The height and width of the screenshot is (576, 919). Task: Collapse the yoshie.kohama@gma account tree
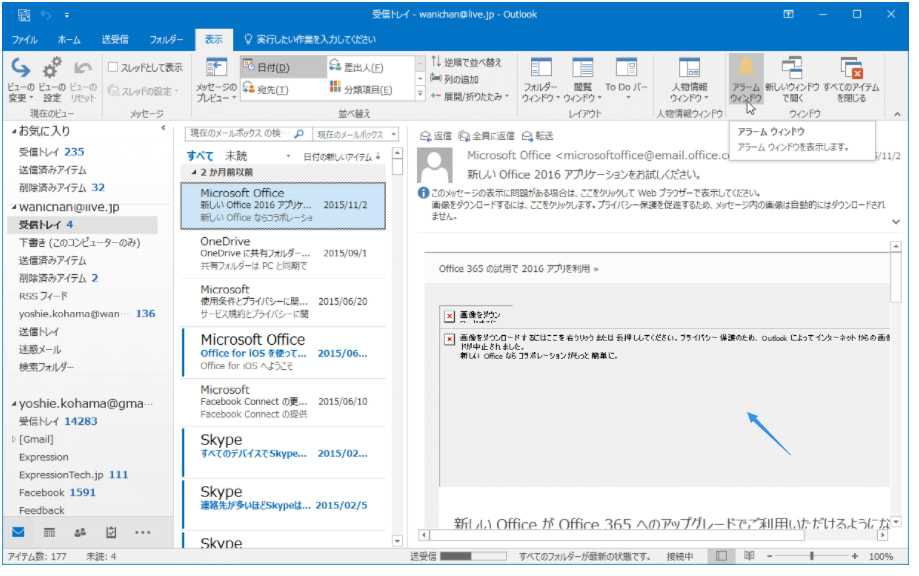13,404
